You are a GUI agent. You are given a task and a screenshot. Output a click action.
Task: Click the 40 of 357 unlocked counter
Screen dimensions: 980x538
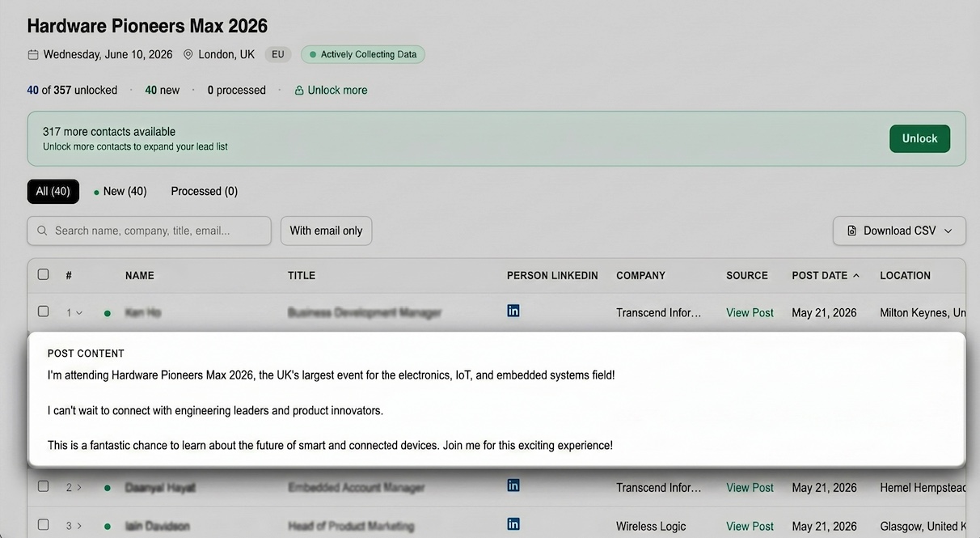[x=72, y=90]
